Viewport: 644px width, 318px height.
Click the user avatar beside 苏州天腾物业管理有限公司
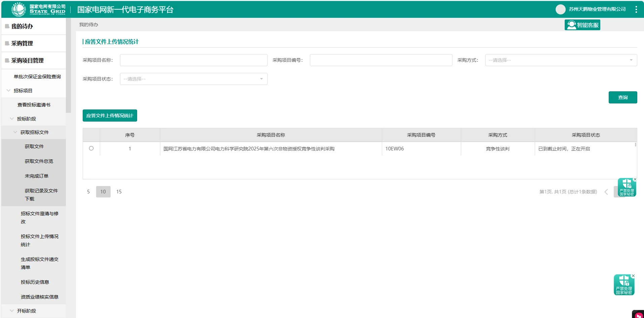560,9
